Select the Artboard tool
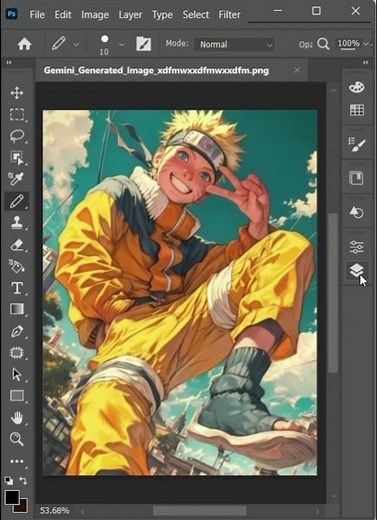The width and height of the screenshot is (377, 520). pyautogui.click(x=17, y=353)
